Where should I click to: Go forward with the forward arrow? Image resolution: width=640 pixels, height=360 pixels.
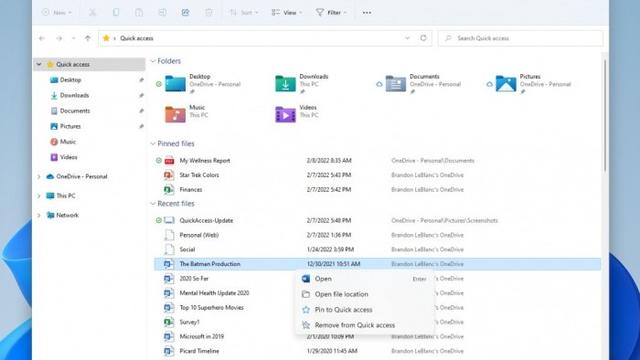59,38
